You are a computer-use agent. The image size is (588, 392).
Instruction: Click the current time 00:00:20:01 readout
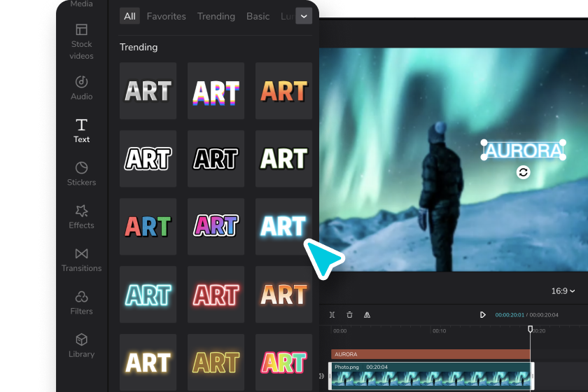point(510,315)
